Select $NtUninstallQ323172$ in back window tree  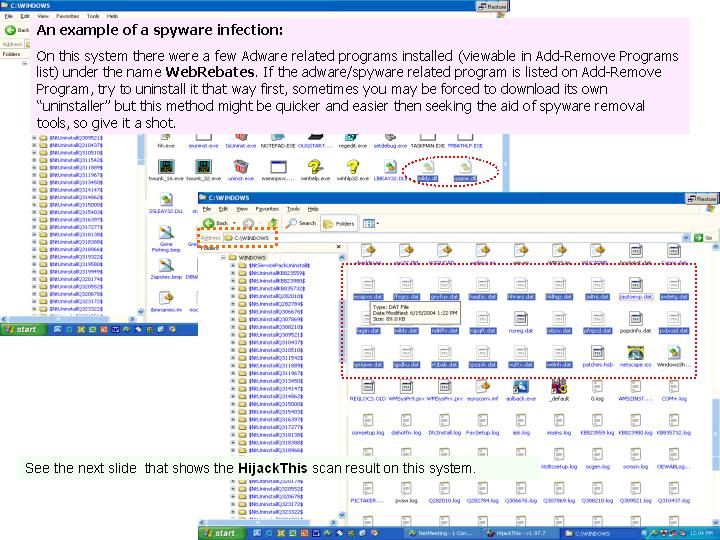pyautogui.click(x=71, y=302)
